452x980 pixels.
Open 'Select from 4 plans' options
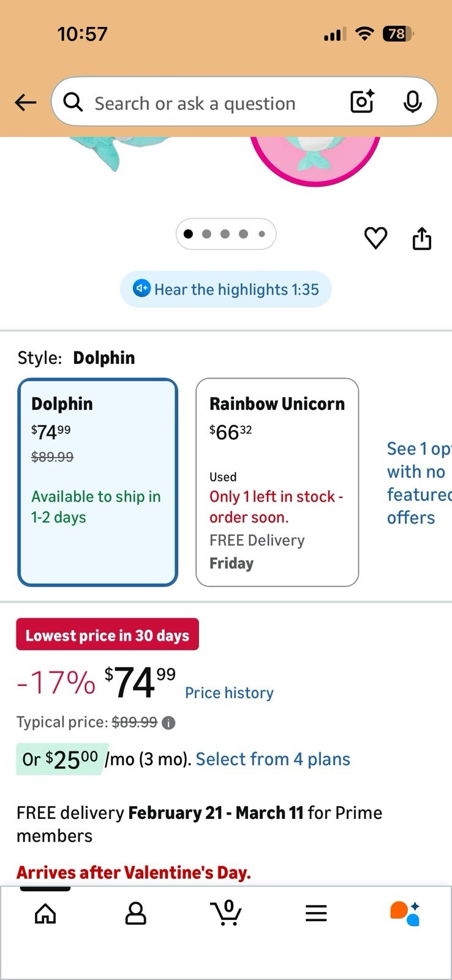(x=273, y=759)
